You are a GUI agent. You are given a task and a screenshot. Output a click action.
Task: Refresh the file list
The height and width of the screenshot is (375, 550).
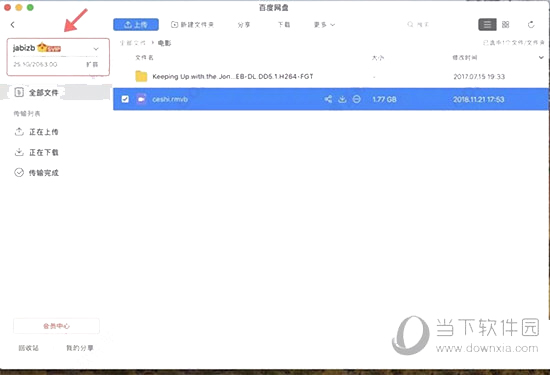531,25
